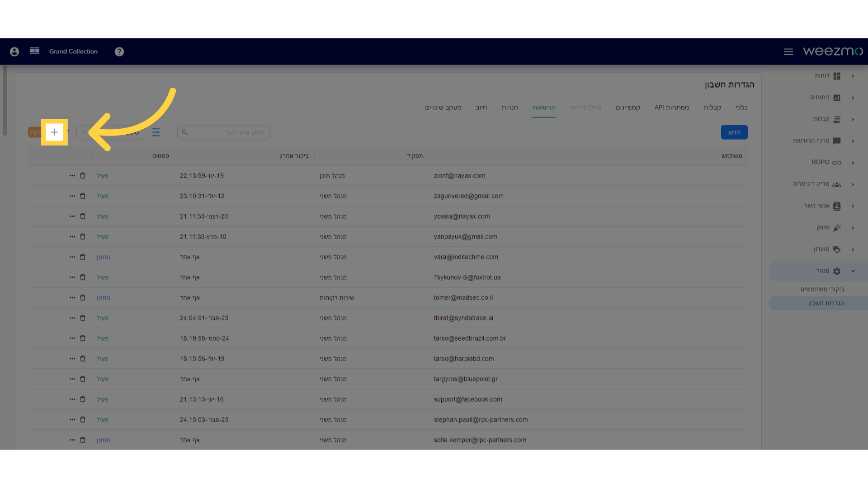Toggle the hamburger menu next to Weezmo logo
Image resolution: width=868 pixels, height=488 pixels.
(788, 52)
